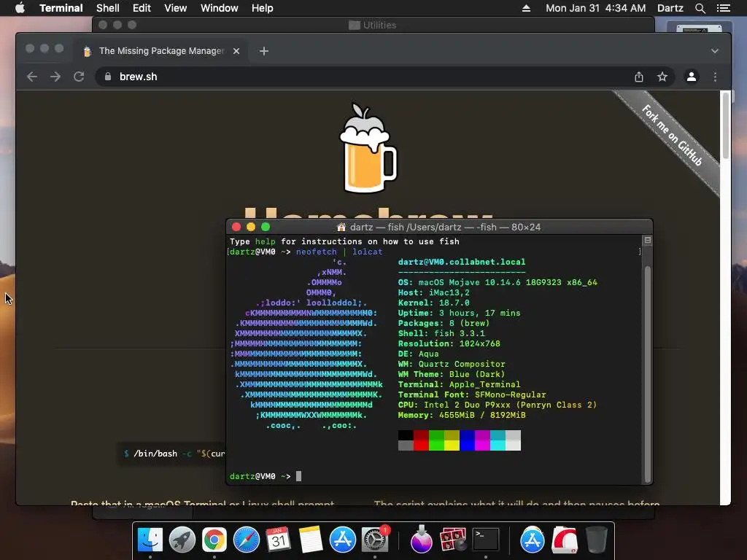Image resolution: width=747 pixels, height=560 pixels.
Task: Open Photo Booth from the Dock
Action: [x=452, y=540]
